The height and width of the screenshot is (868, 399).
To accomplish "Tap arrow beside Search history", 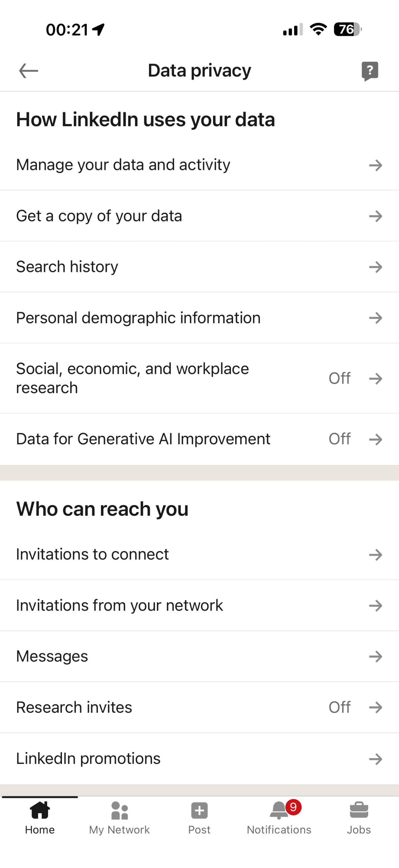I will coord(375,267).
